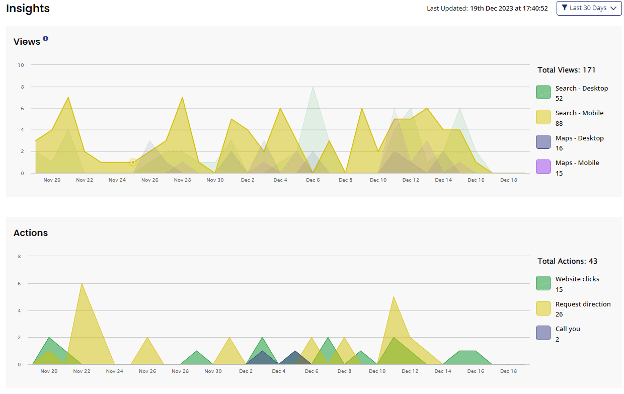Click the Maps - Mobile legend label

click(x=577, y=163)
